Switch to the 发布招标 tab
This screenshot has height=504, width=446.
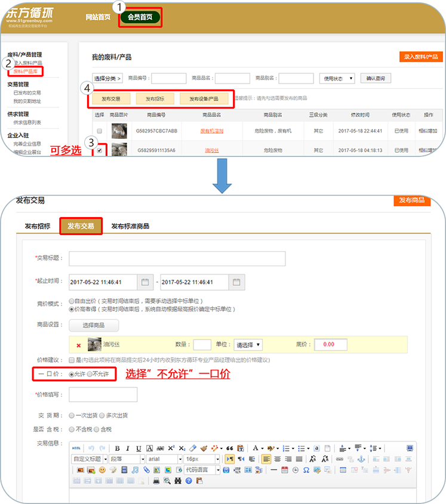click(37, 226)
